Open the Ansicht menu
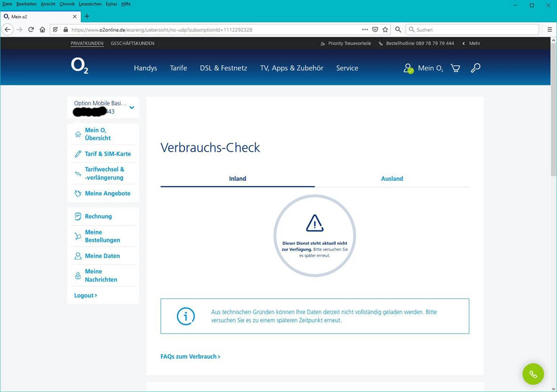The image size is (557, 392). click(x=48, y=4)
